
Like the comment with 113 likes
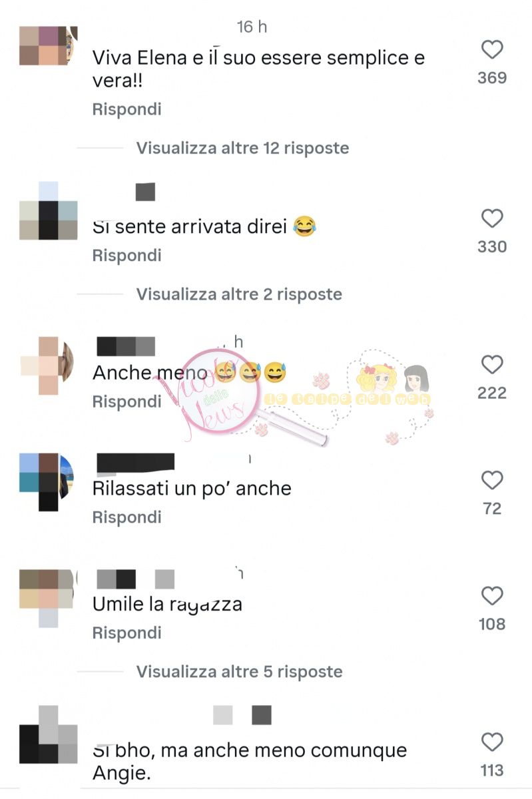492,742
